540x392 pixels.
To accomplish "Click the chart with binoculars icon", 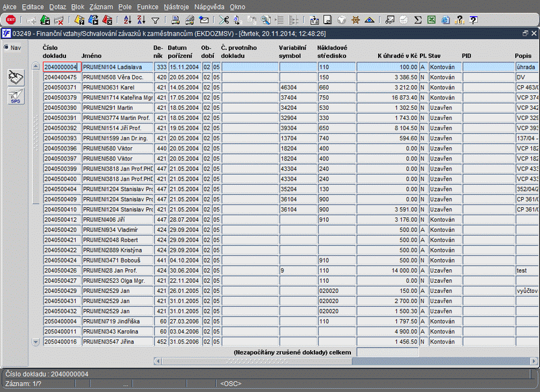I will 390,20.
